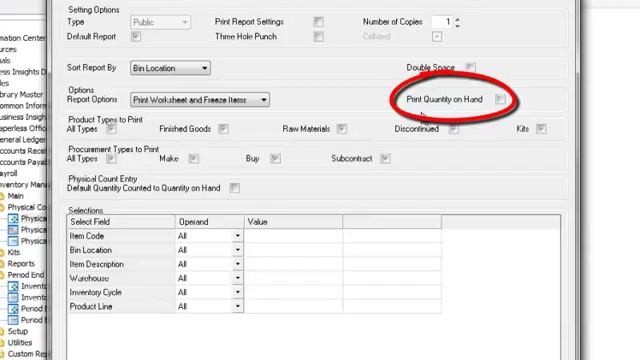Check Default Quantity Counted to Quantity on Hand
640x360 pixels.
point(234,188)
